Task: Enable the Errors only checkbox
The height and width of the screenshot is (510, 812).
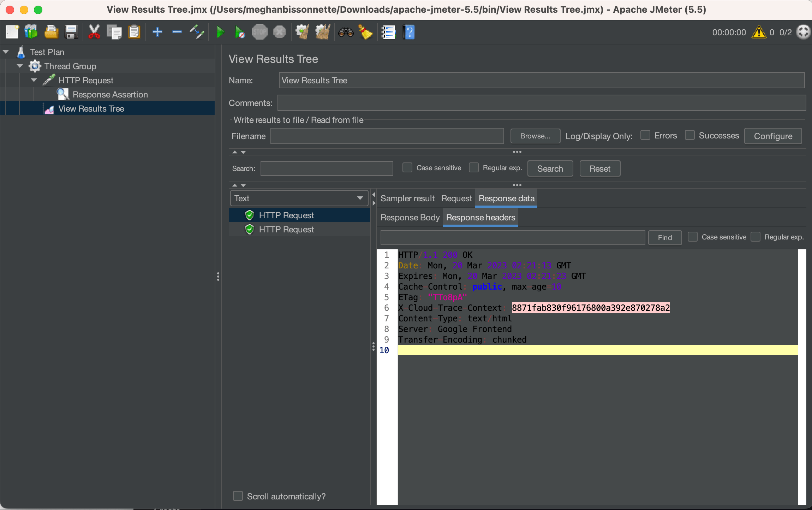Action: tap(645, 135)
